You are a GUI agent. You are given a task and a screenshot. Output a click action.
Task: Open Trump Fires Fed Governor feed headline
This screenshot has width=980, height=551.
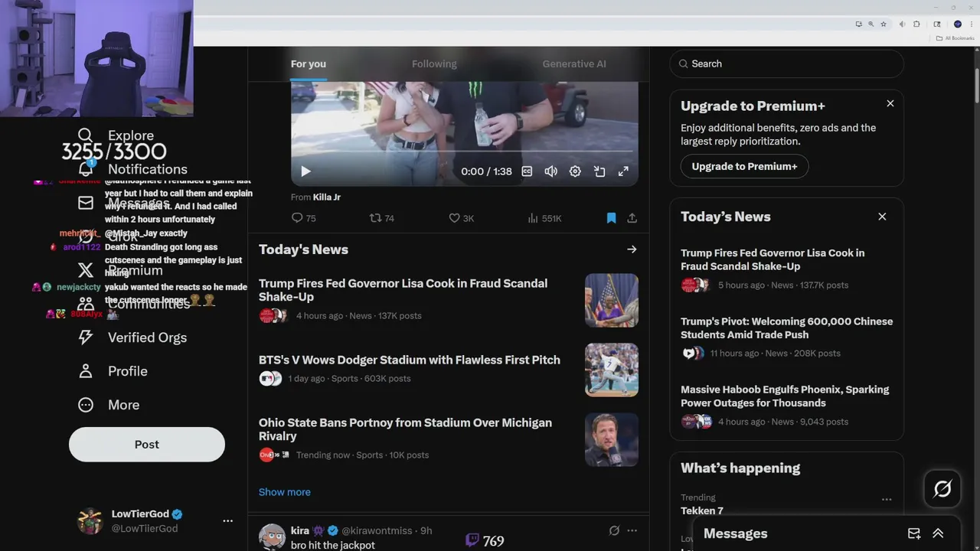(x=403, y=290)
